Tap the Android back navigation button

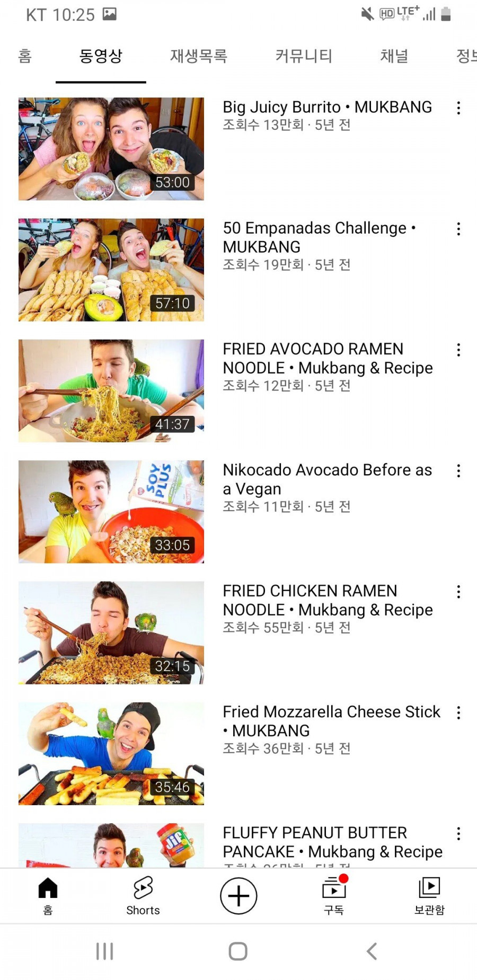click(x=372, y=951)
